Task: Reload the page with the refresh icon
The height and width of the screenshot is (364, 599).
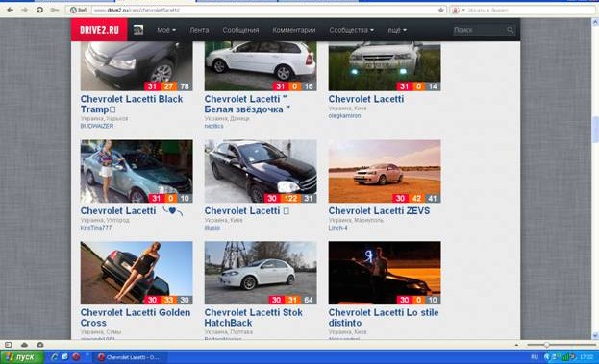Action: point(39,10)
